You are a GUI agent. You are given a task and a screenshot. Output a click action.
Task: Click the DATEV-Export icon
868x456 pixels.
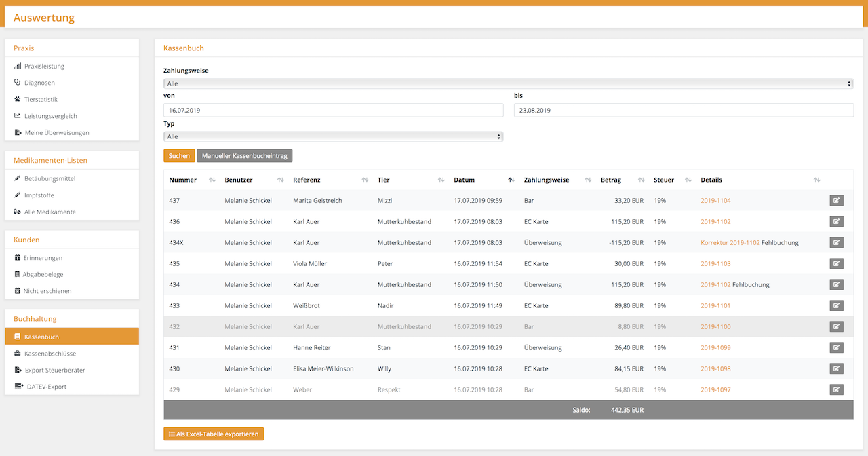click(18, 387)
